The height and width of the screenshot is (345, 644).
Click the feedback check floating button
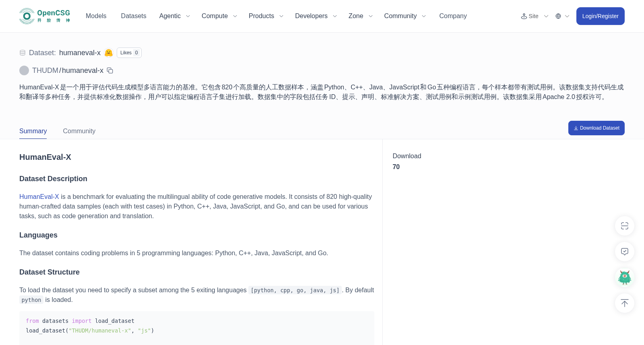click(x=625, y=252)
